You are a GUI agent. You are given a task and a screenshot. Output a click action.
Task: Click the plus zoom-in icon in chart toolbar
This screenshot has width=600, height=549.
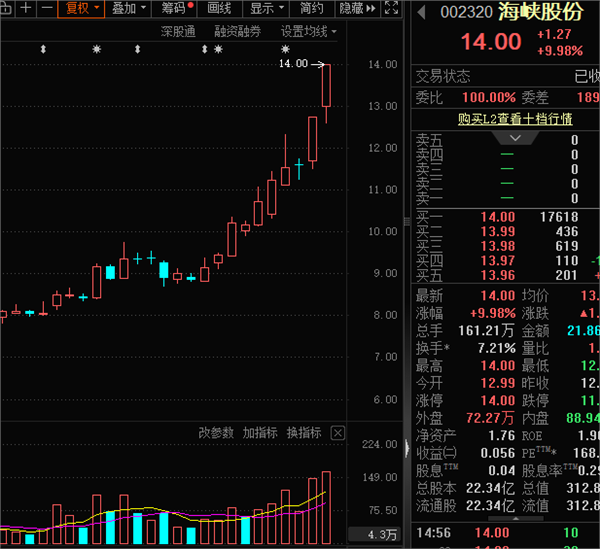click(27, 9)
